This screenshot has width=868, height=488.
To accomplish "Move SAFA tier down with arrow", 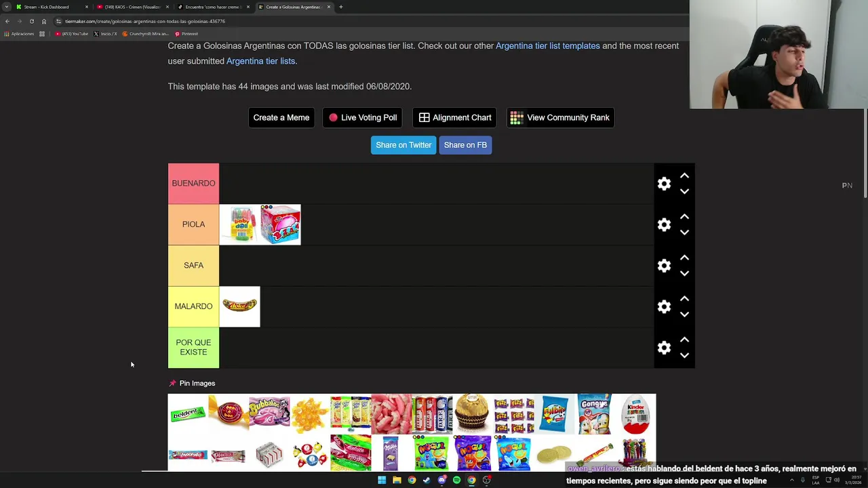I will click(x=684, y=274).
